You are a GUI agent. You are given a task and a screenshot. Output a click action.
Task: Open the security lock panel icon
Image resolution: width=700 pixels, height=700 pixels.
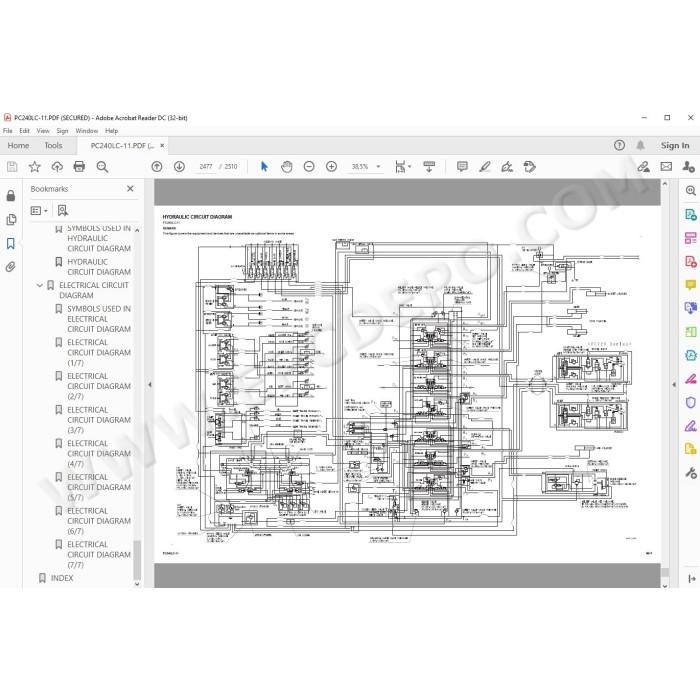coord(11,196)
